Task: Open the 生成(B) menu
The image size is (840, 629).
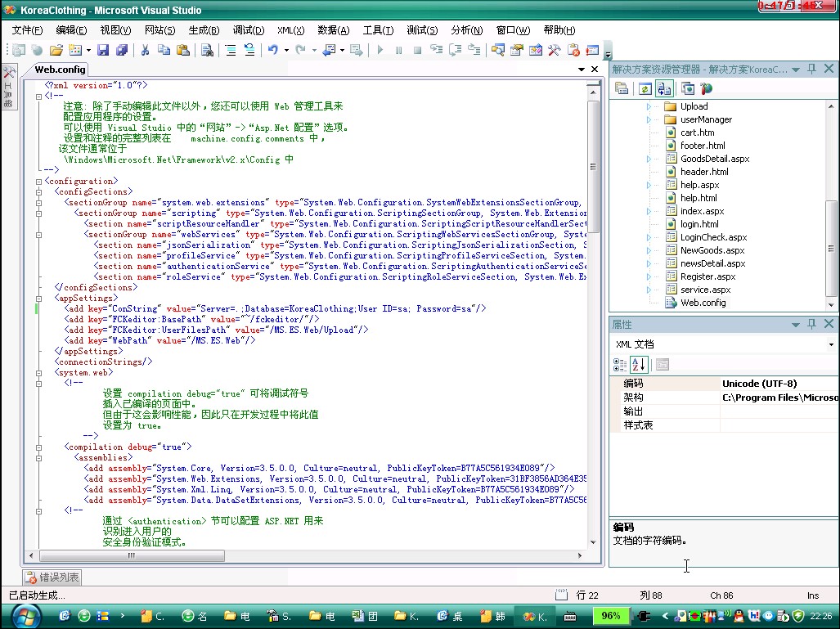Action: 204,30
